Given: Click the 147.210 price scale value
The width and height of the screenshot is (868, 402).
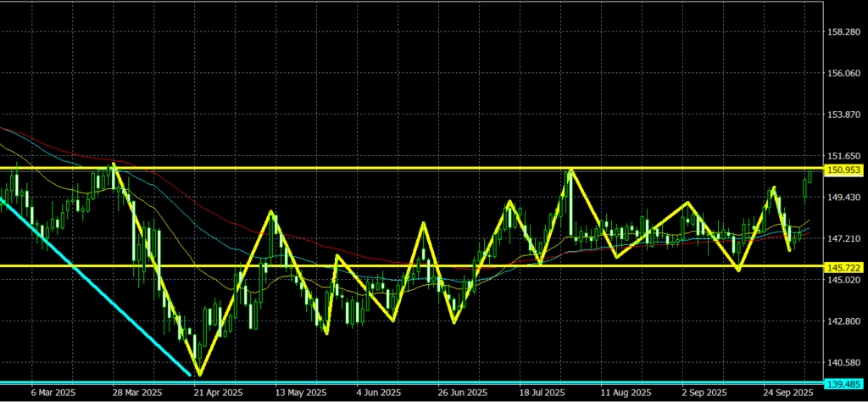Looking at the screenshot, I should tap(843, 239).
